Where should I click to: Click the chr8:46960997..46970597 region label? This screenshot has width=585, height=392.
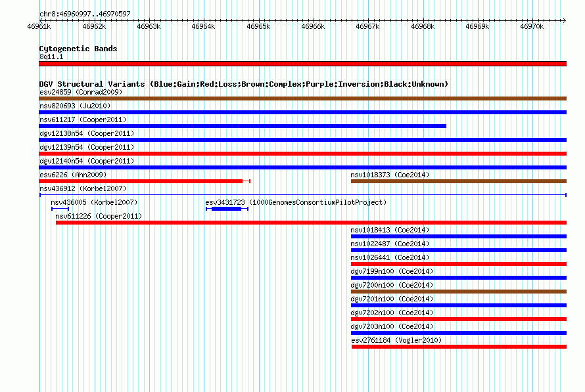85,14
